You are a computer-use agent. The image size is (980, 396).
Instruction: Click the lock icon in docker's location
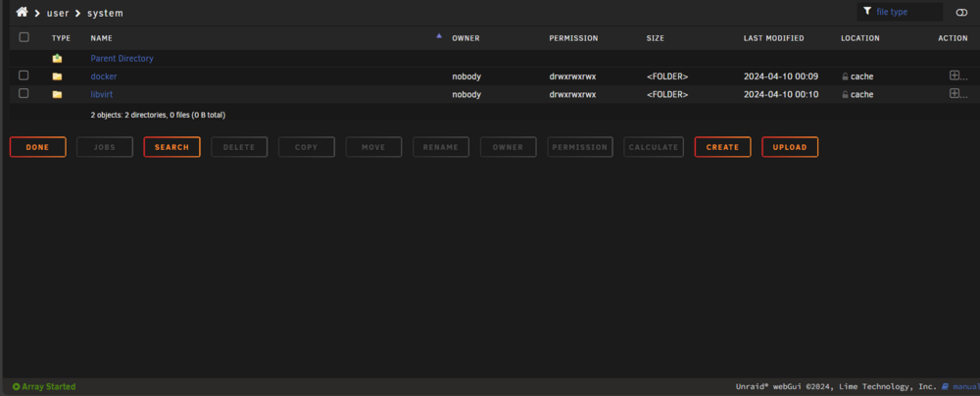pyautogui.click(x=845, y=76)
